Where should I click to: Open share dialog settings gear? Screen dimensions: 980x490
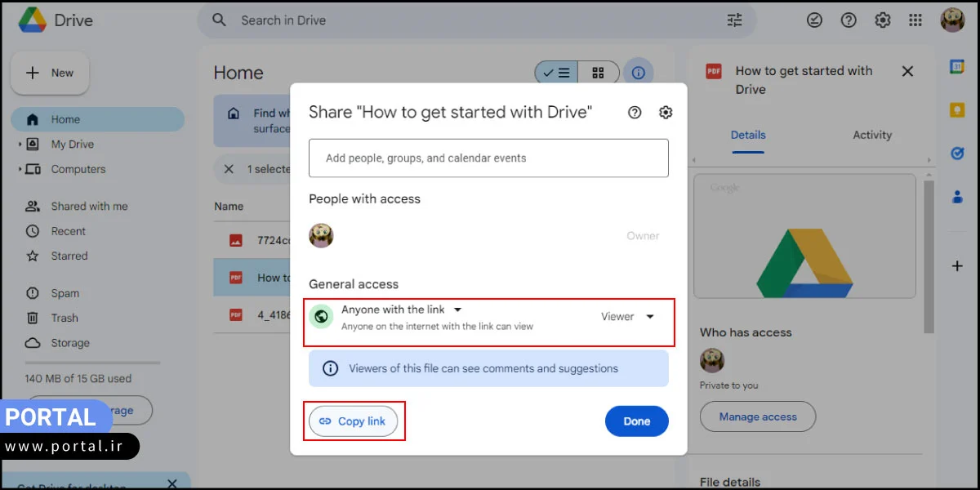666,113
